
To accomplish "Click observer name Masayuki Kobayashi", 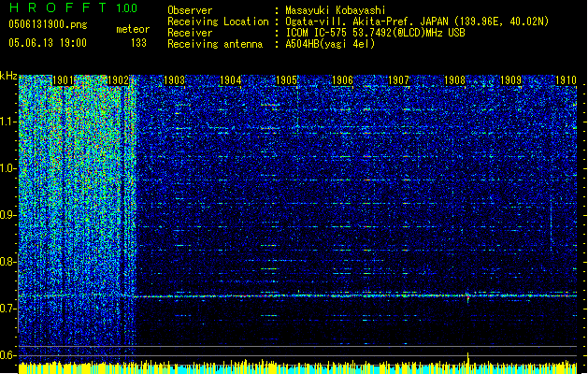I will click(336, 10).
